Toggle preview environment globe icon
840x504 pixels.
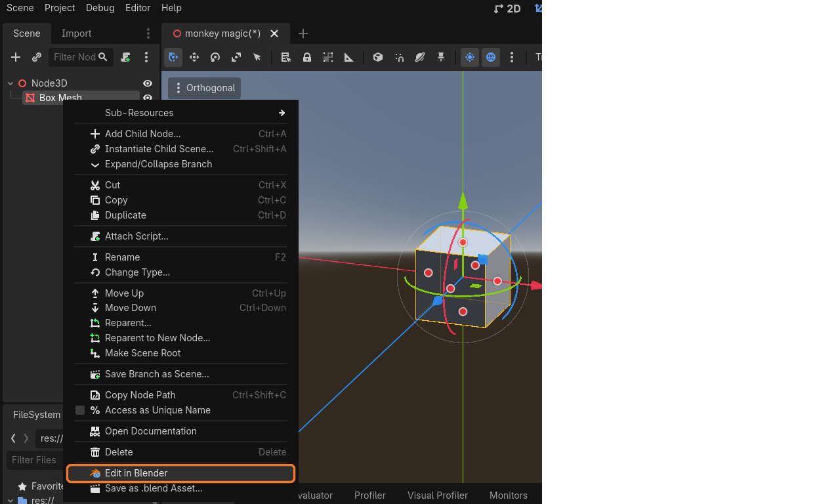click(491, 57)
